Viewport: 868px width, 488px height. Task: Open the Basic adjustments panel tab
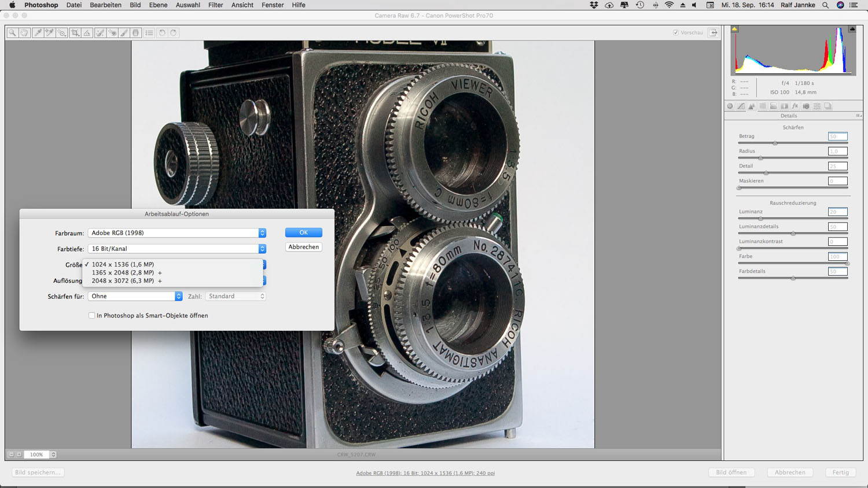click(730, 106)
